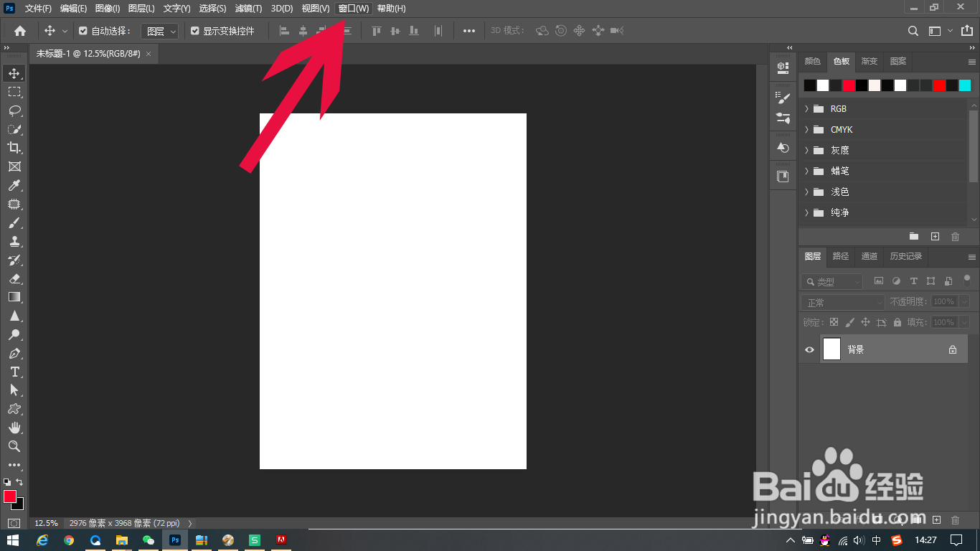
Task: Switch to the 通道 tab
Action: [x=869, y=256]
